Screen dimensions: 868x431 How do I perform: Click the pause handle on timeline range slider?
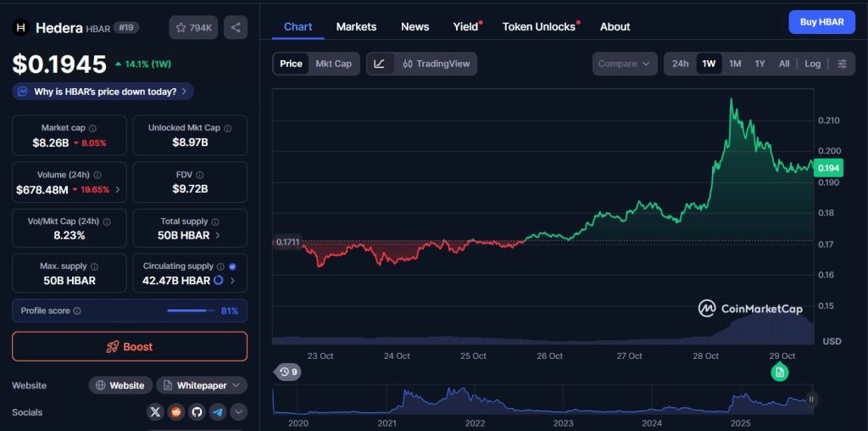click(x=811, y=399)
